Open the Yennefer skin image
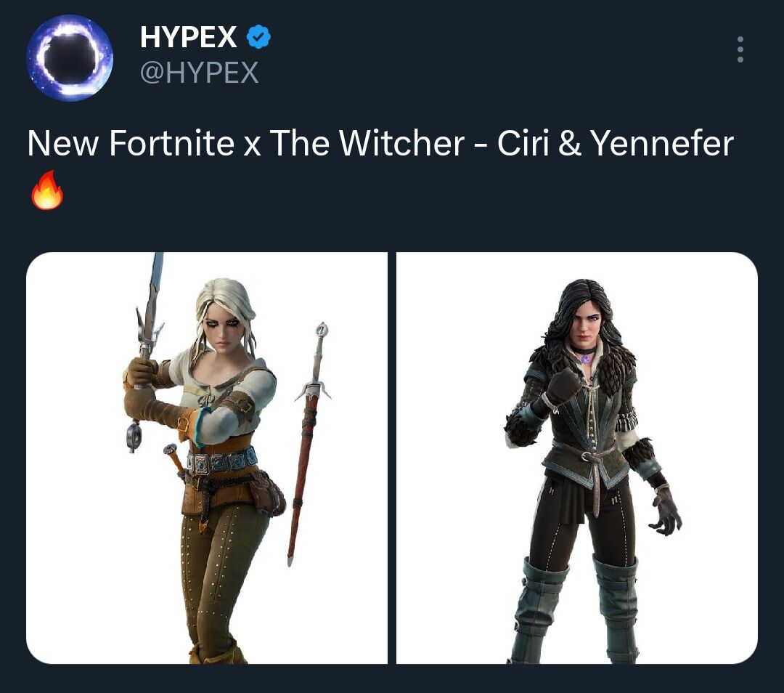 [577, 458]
